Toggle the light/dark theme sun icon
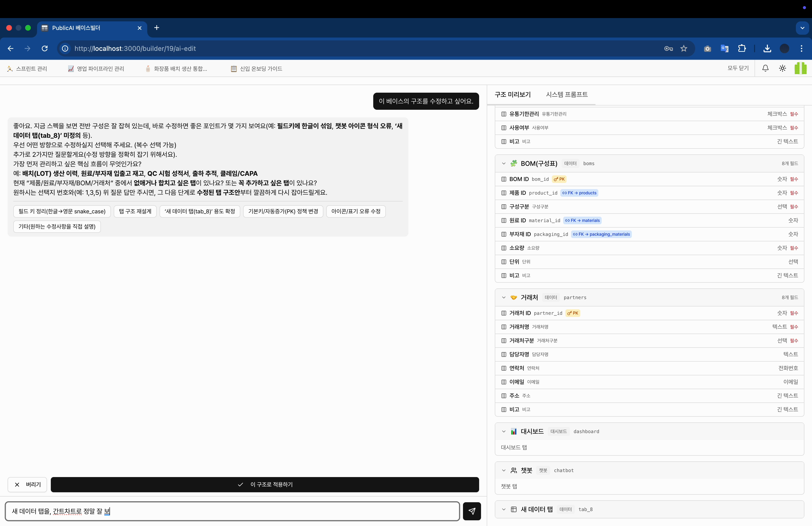Image resolution: width=812 pixels, height=526 pixels. (782, 68)
